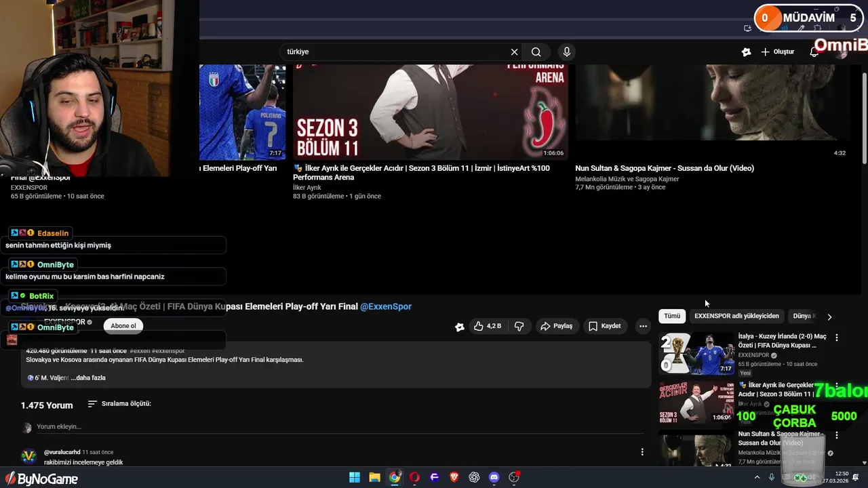
Task: Start voice search with microphone icon
Action: pos(567,52)
